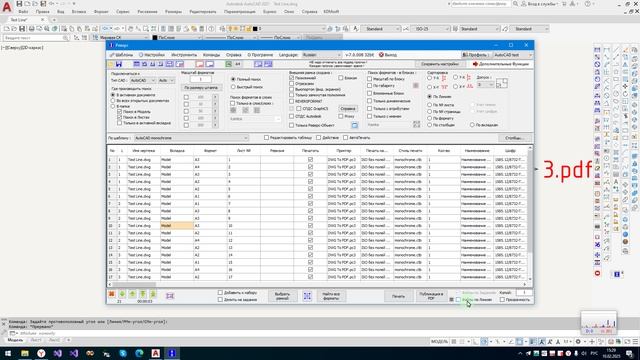The width and height of the screenshot is (640, 360).
Task: Click the A4 format icon in the dialog toolbar
Action: tap(238, 64)
